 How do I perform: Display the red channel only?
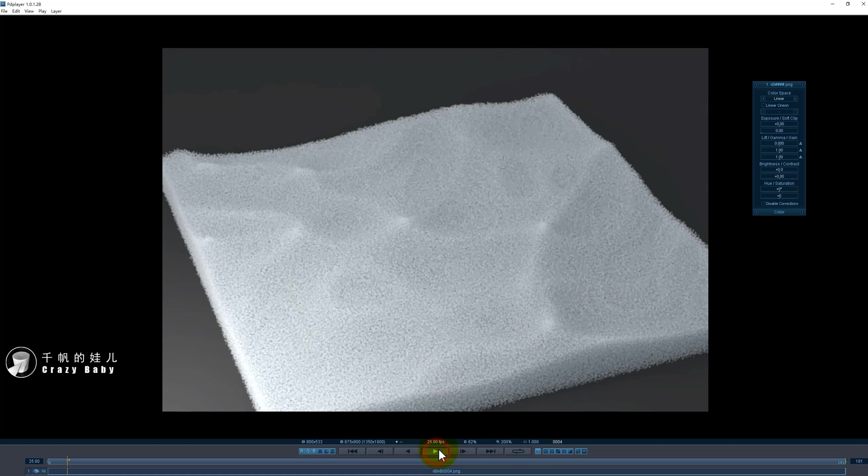coord(302,452)
